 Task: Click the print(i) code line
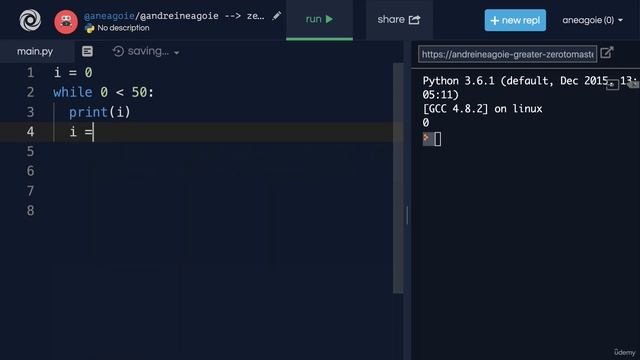pyautogui.click(x=100, y=112)
